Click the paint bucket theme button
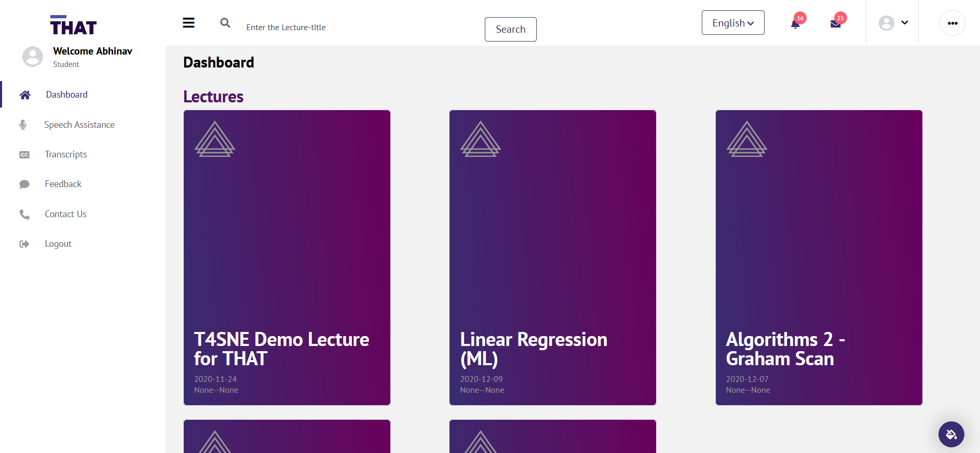The height and width of the screenshot is (453, 980). point(951,434)
